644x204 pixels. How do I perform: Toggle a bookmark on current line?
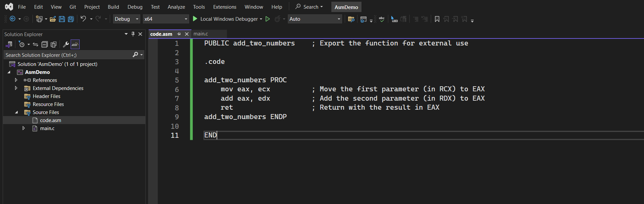pos(437,19)
